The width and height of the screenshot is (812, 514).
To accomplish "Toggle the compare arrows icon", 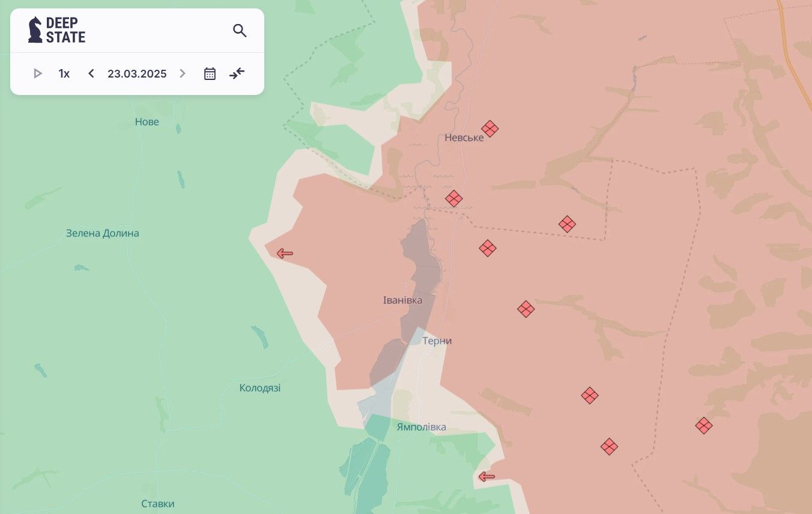I will click(237, 74).
